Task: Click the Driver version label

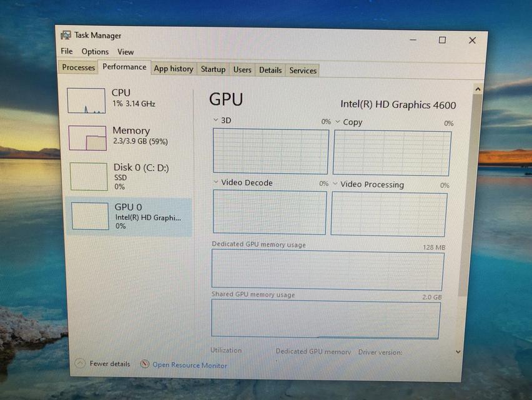Action: (x=380, y=352)
